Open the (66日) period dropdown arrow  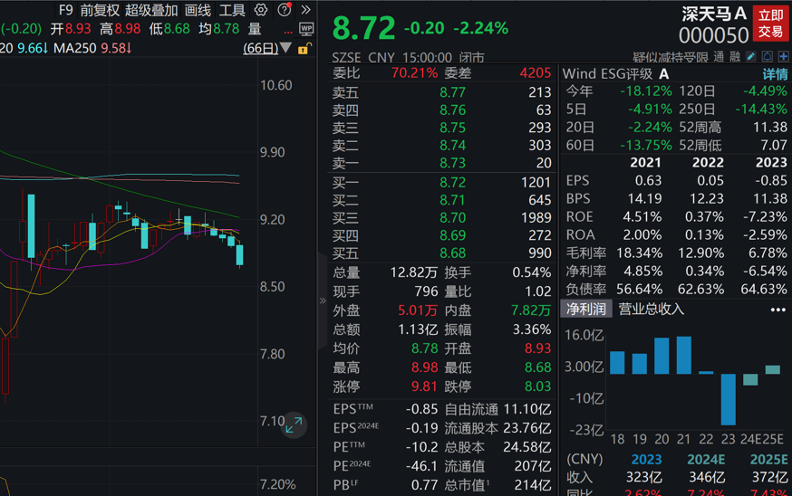tap(285, 48)
